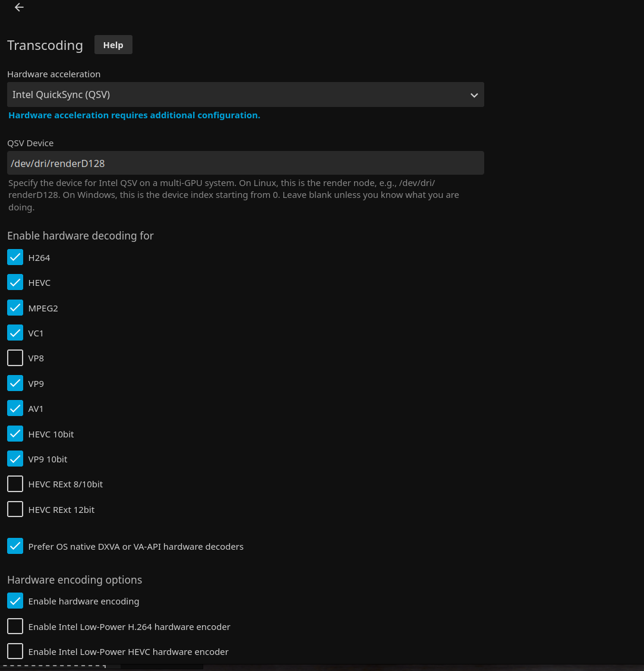
Task: Uncheck HEVC 10bit decoding
Action: point(15,434)
